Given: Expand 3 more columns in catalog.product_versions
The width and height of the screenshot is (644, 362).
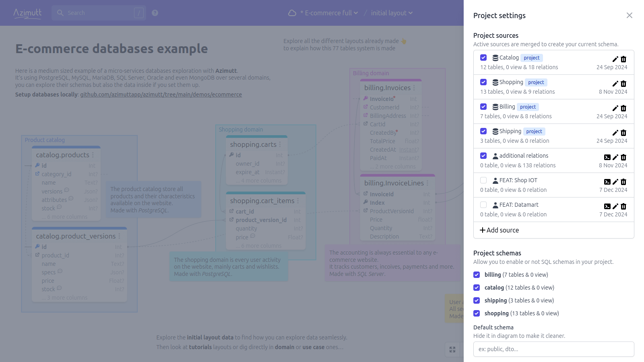Looking at the screenshot, I should pos(64,298).
